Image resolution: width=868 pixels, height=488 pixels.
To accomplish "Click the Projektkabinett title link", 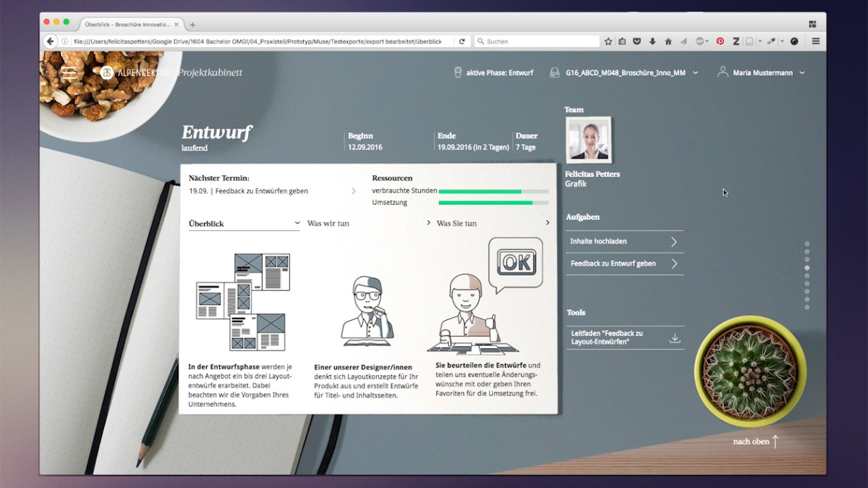I will (210, 72).
